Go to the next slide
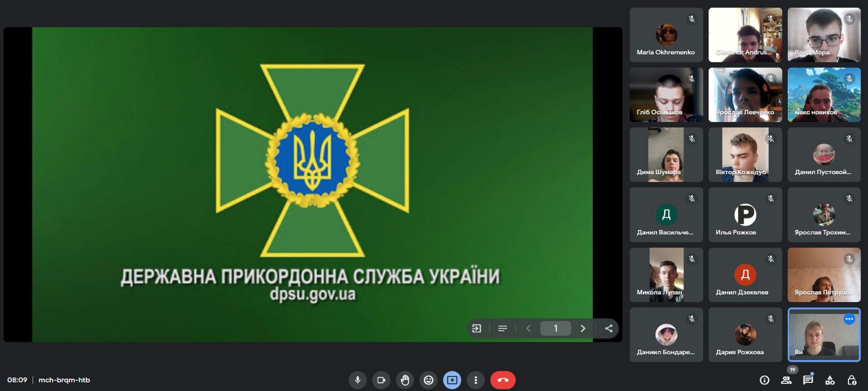 [583, 328]
